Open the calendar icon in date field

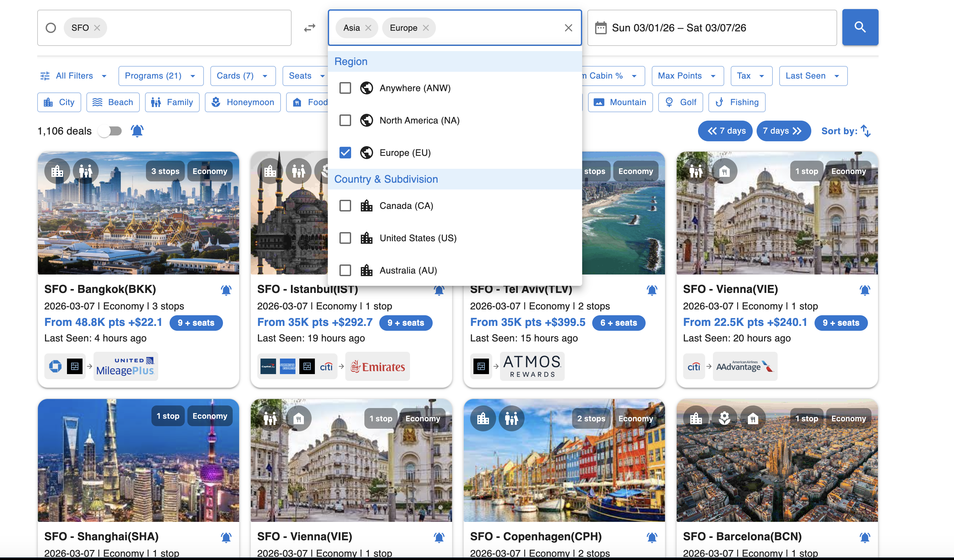pos(601,28)
